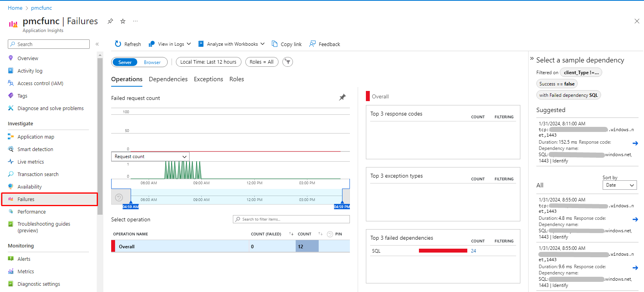Open the add filter funnel icon
Viewport: 644px width, 292px height.
coord(287,62)
